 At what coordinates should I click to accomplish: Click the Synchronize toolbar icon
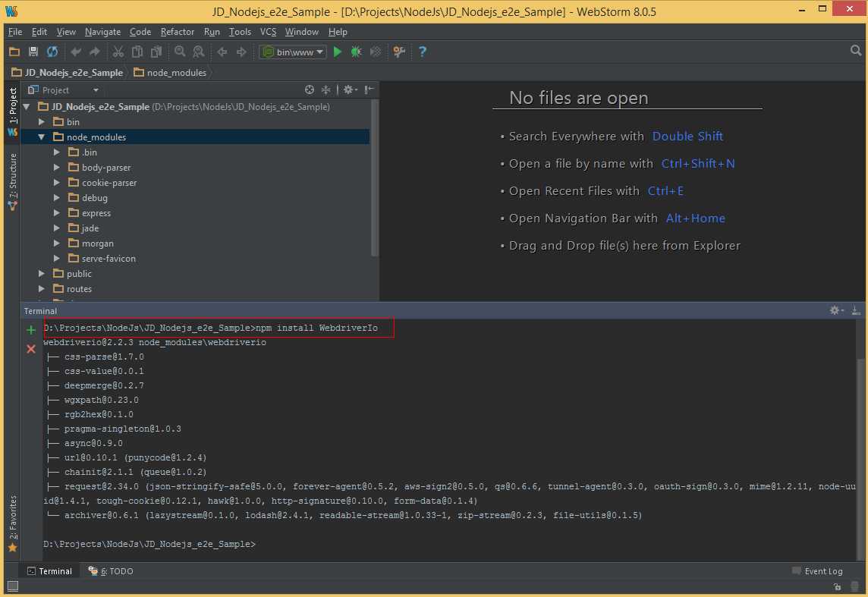point(52,52)
